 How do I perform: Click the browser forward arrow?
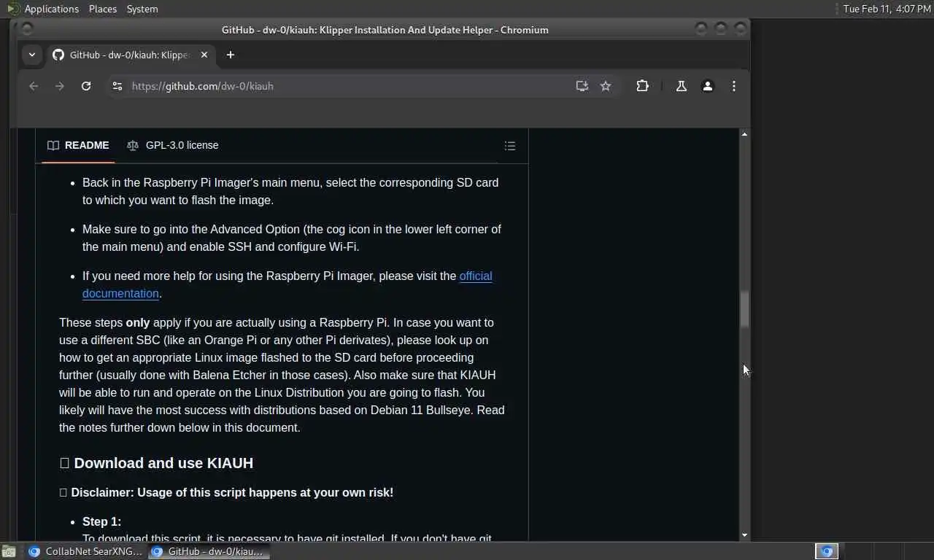tap(60, 86)
